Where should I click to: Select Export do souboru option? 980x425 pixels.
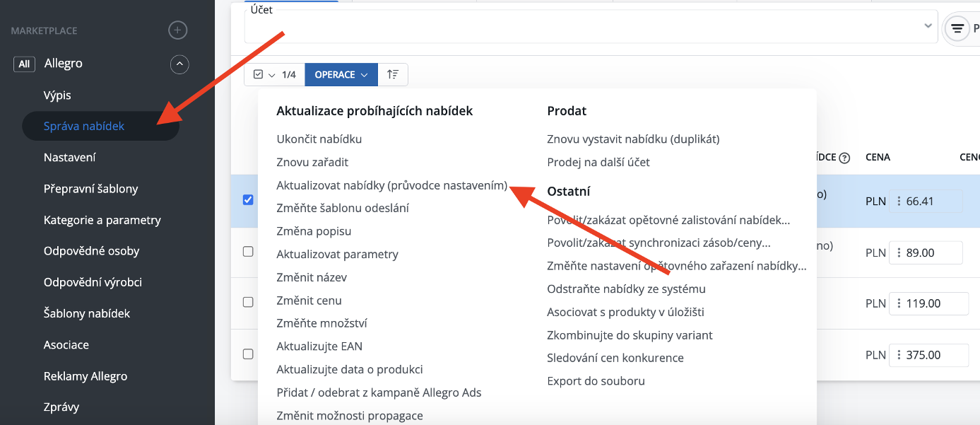(596, 381)
